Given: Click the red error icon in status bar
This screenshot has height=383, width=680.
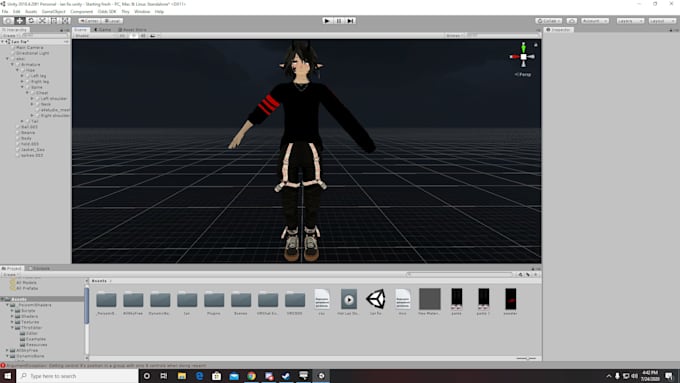Looking at the screenshot, I should point(3,365).
